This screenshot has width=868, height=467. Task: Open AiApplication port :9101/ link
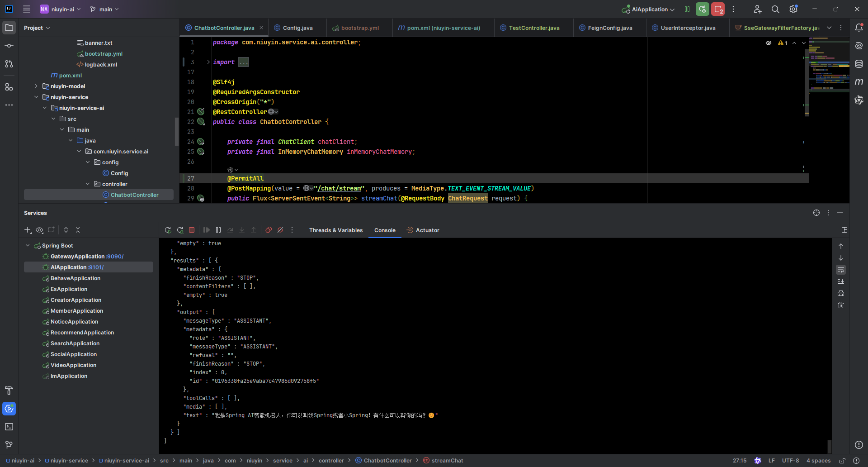(x=96, y=267)
